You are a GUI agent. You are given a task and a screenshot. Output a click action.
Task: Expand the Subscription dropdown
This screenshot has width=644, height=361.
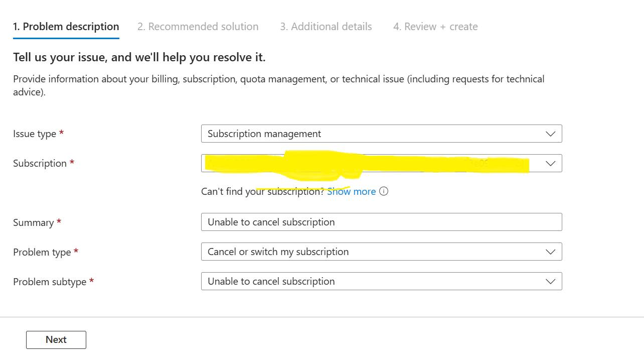coord(381,163)
